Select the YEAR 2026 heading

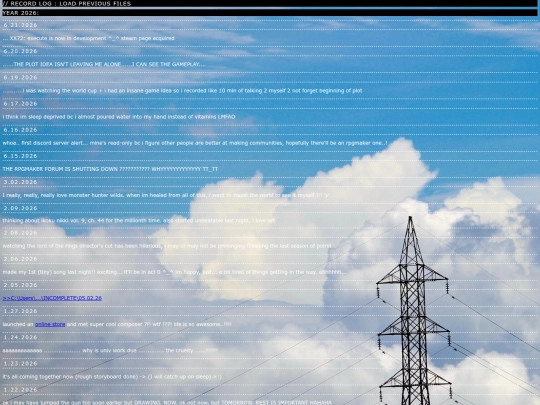21,13
